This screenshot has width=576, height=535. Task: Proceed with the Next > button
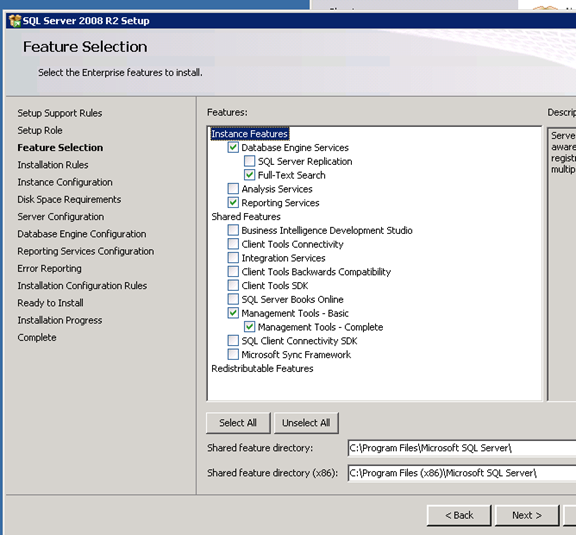527,516
